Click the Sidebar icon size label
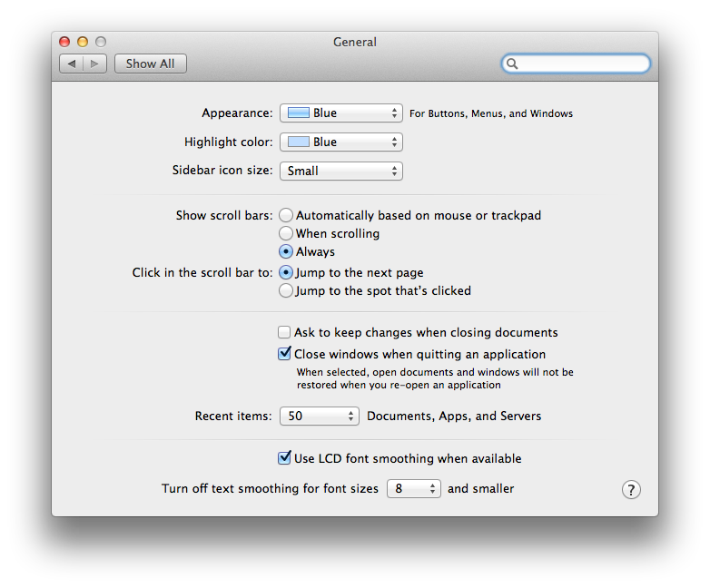The height and width of the screenshot is (588, 710). point(222,171)
